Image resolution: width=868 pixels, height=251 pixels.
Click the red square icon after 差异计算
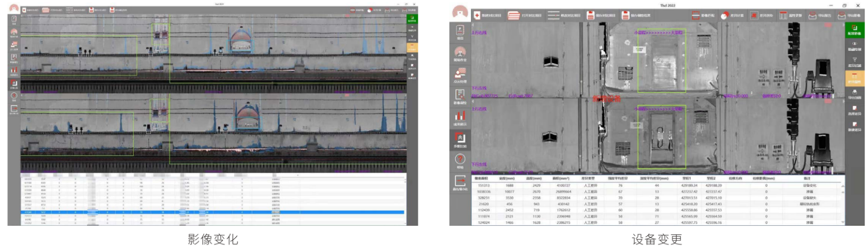pyautogui.click(x=755, y=16)
